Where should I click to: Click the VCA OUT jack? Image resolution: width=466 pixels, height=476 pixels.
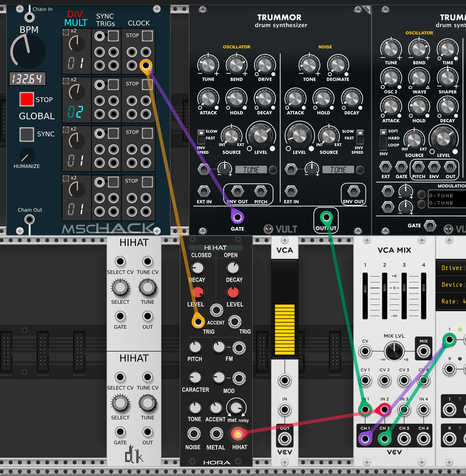click(284, 439)
